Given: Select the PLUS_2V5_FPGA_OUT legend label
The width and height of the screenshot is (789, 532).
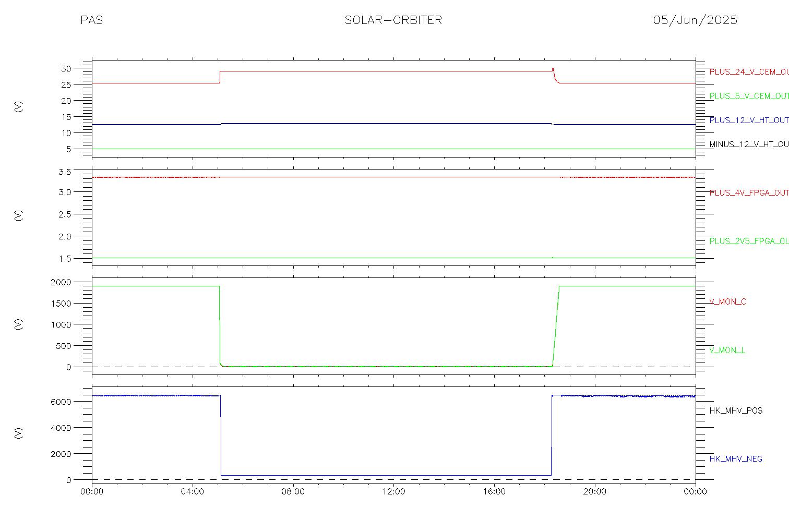Looking at the screenshot, I should [749, 241].
